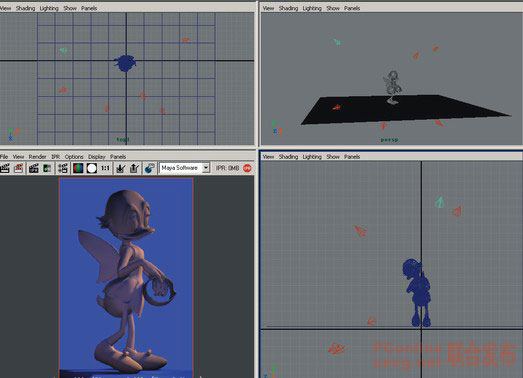The width and height of the screenshot is (523, 378).
Task: Select the green light icon in perspective view
Action: point(337,42)
